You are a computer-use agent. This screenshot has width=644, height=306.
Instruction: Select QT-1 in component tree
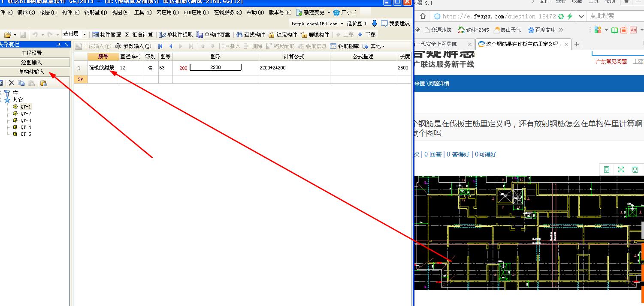click(26, 107)
